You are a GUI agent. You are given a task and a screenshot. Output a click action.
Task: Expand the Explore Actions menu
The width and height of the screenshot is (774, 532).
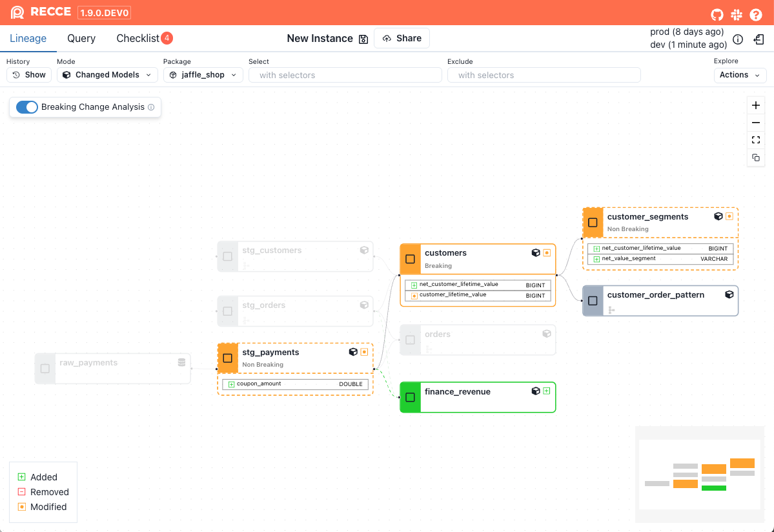click(740, 75)
